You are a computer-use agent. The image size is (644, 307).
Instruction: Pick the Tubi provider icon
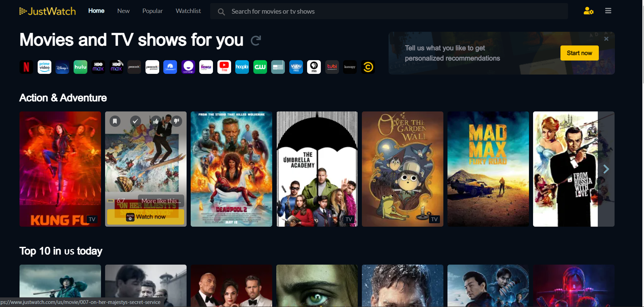tap(332, 67)
